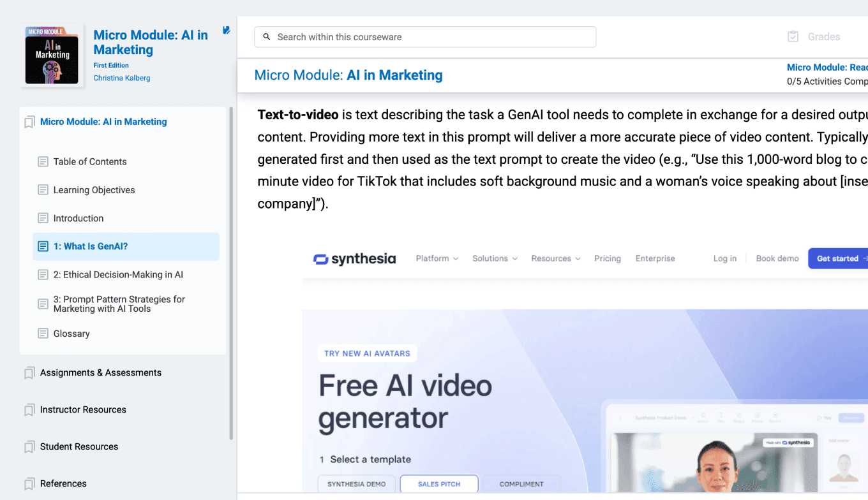Open Table of Contents page
The width and height of the screenshot is (868, 500).
point(90,162)
